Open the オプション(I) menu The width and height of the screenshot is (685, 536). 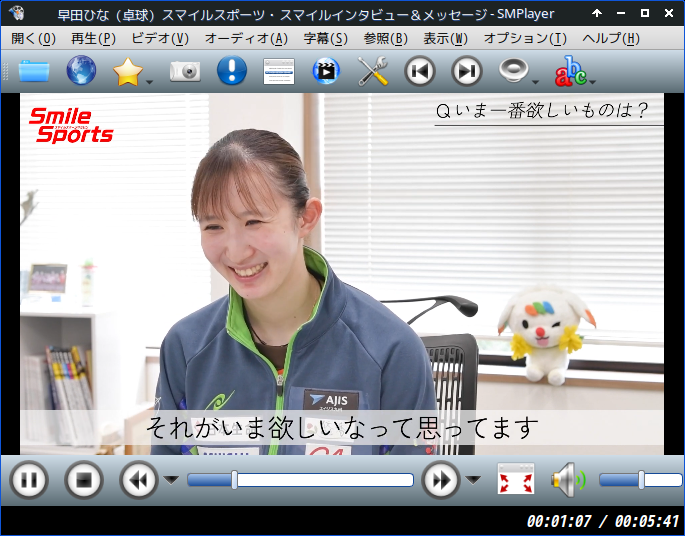click(525, 38)
